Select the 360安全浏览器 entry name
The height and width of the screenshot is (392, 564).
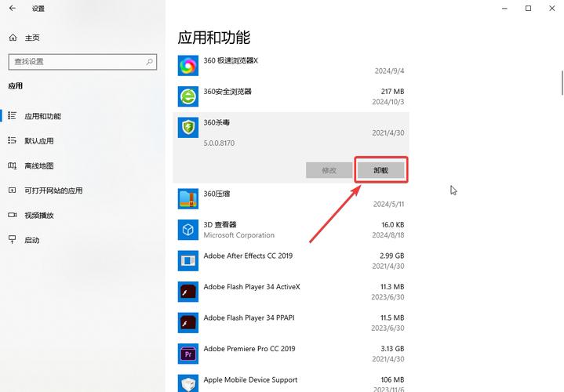tap(227, 92)
